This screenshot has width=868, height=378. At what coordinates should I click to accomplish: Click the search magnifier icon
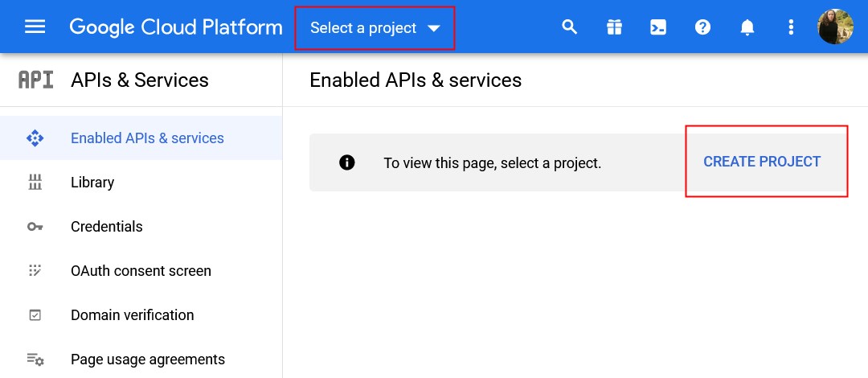coord(570,27)
